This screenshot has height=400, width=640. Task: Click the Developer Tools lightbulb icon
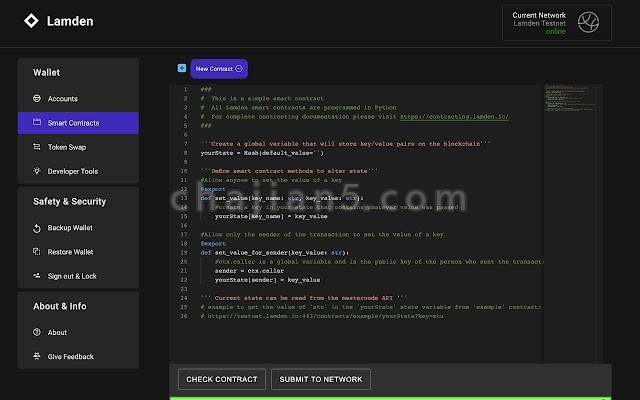point(37,171)
